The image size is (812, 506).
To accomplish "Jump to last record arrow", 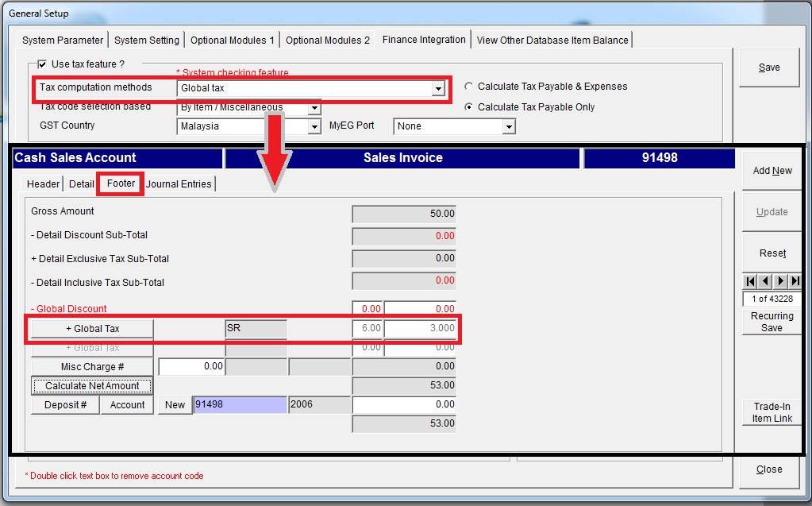I will (x=795, y=281).
